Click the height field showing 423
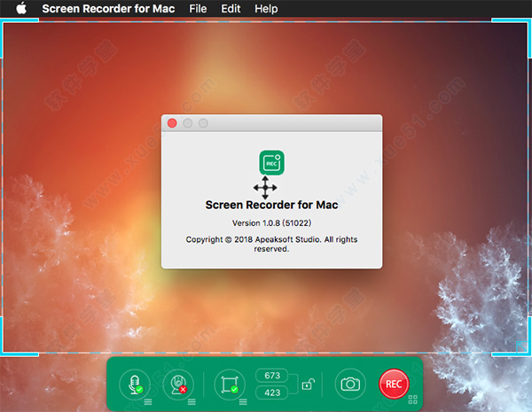532x412 pixels. [272, 393]
